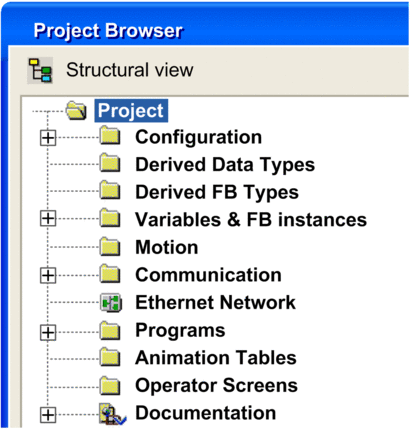Expand the Variables & FB instances node
This screenshot has width=419, height=436.
pyautogui.click(x=48, y=218)
